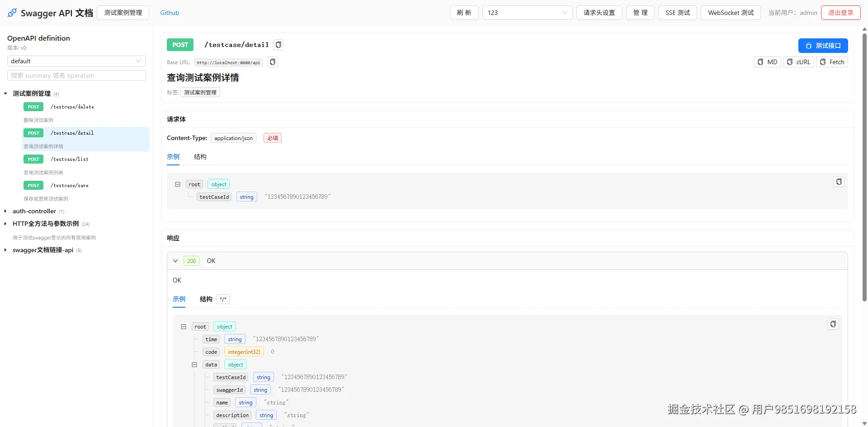Click the summary search input field
This screenshot has width=868, height=427.
coord(76,75)
